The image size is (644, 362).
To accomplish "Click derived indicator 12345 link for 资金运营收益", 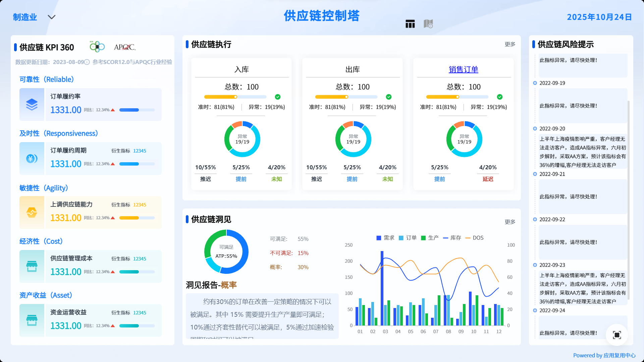I will 140,313.
